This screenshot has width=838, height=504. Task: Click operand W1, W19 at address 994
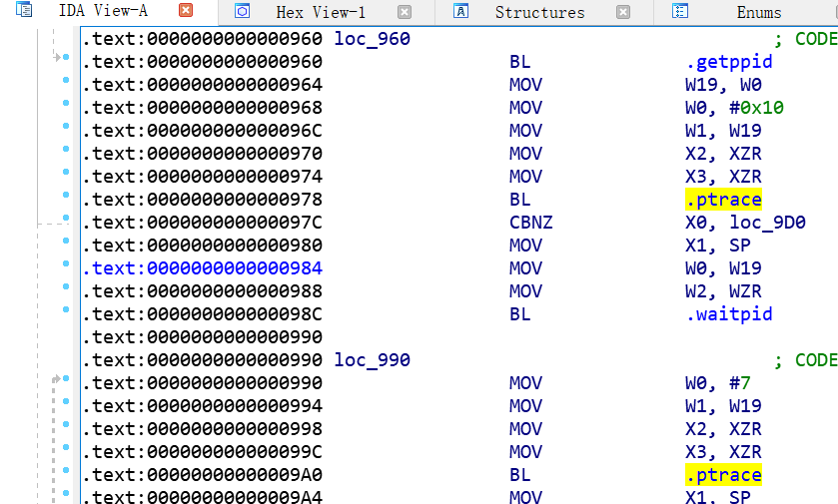(x=723, y=406)
